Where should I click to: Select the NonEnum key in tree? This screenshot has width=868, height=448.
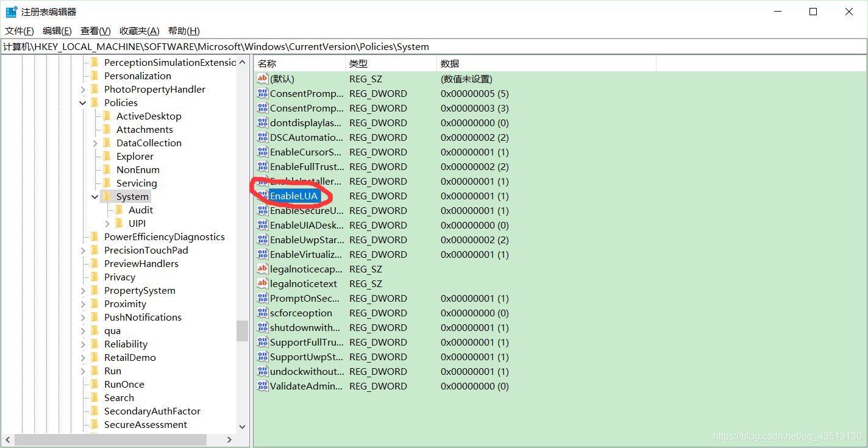pyautogui.click(x=138, y=169)
